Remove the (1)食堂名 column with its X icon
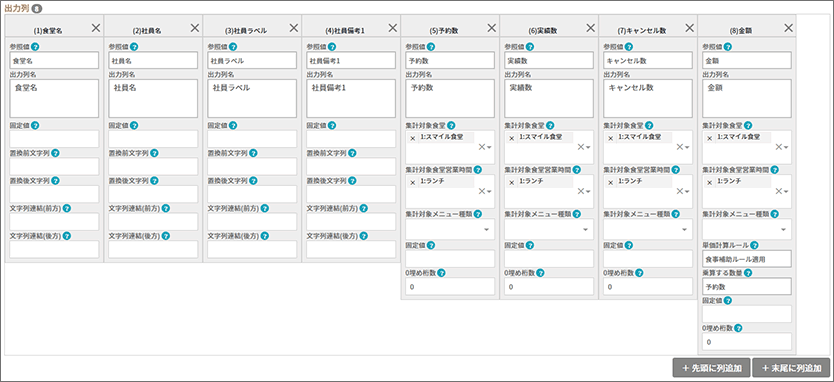 (96, 28)
